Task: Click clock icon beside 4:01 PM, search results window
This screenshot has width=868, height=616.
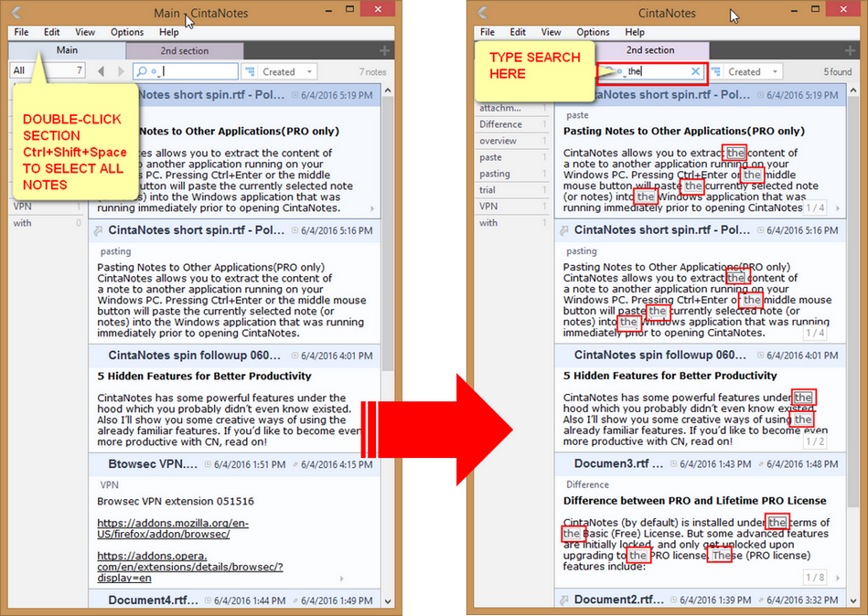Action: click(x=761, y=355)
